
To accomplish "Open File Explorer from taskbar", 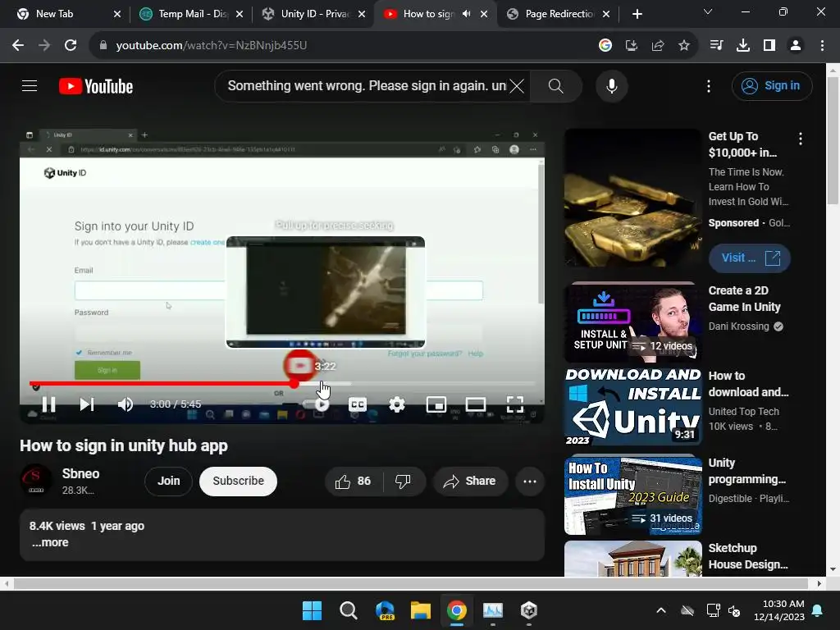I will pyautogui.click(x=421, y=610).
